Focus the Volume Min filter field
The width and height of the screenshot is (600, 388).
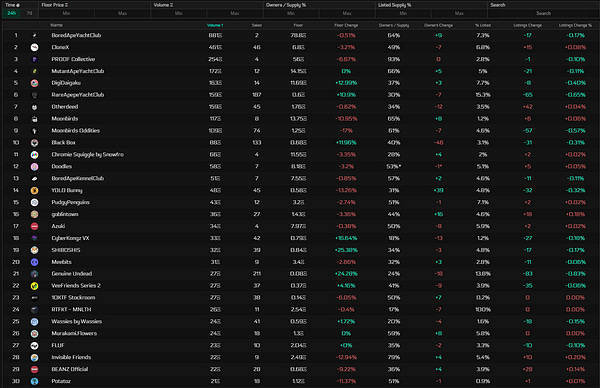coord(179,13)
